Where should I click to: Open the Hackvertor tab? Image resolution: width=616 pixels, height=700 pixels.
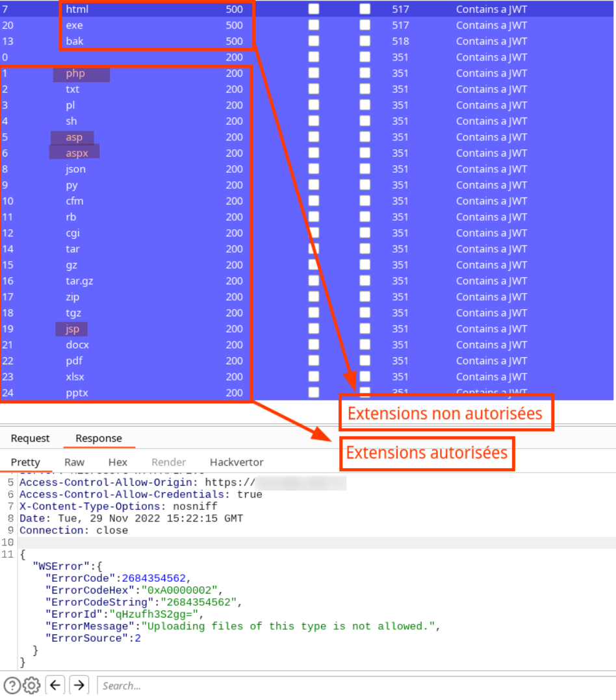pyautogui.click(x=237, y=462)
